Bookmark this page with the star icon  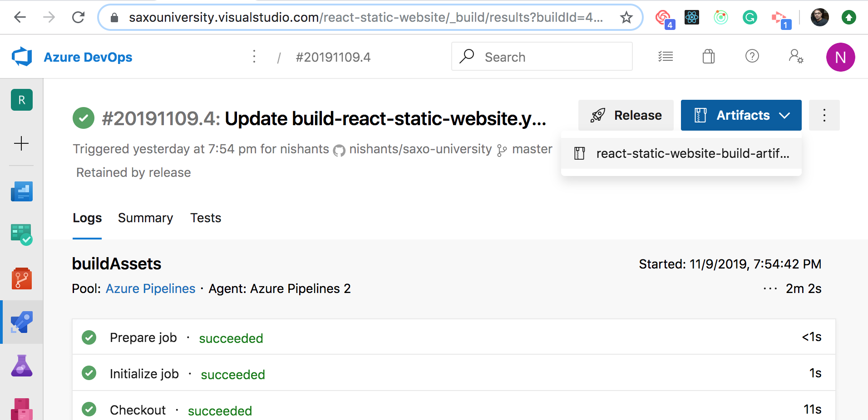626,17
